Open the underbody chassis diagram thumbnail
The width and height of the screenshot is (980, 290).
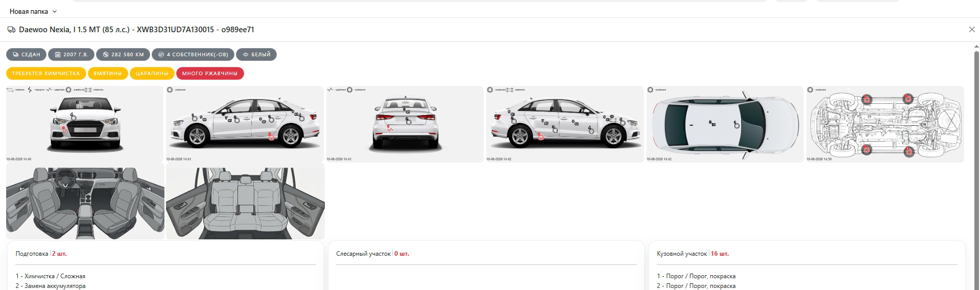pyautogui.click(x=885, y=124)
